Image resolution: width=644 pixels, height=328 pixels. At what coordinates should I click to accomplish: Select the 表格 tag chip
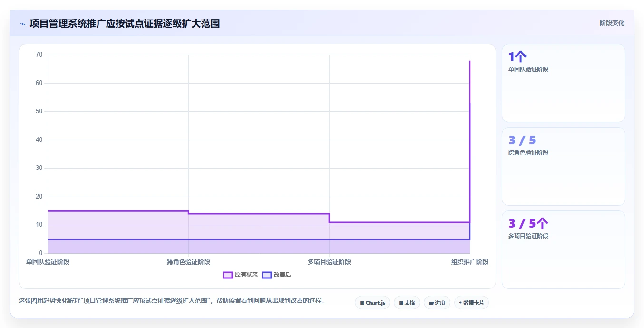click(407, 303)
